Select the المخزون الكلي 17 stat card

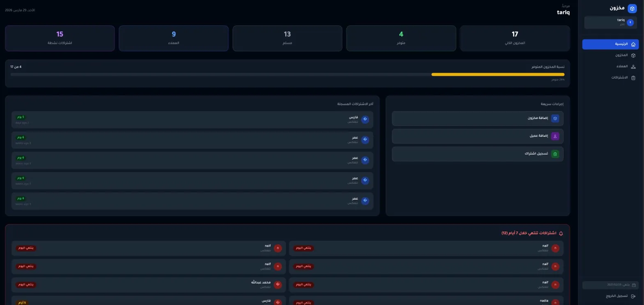click(515, 38)
